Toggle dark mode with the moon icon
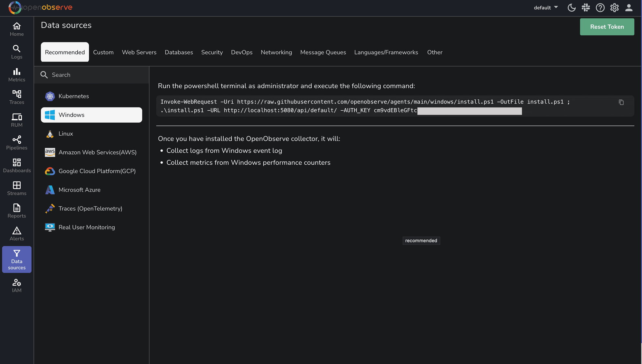642x364 pixels. tap(571, 7)
